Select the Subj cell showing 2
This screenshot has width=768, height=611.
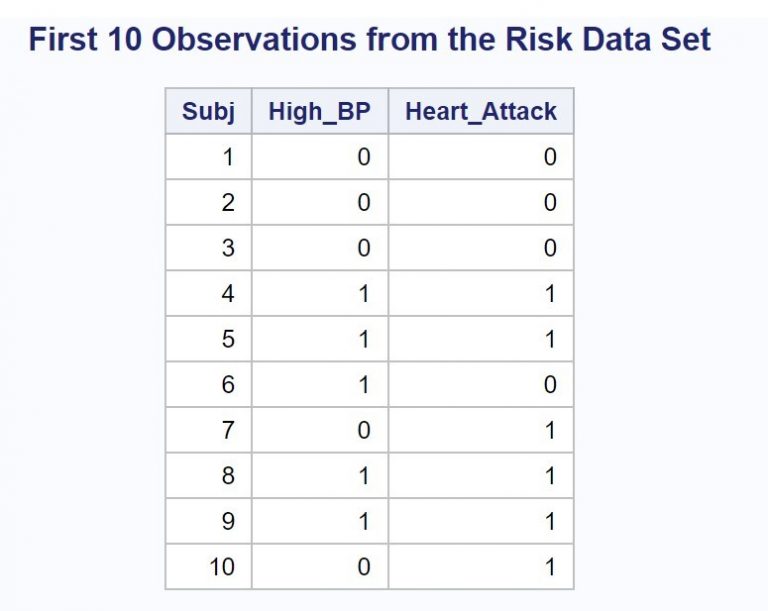point(228,202)
